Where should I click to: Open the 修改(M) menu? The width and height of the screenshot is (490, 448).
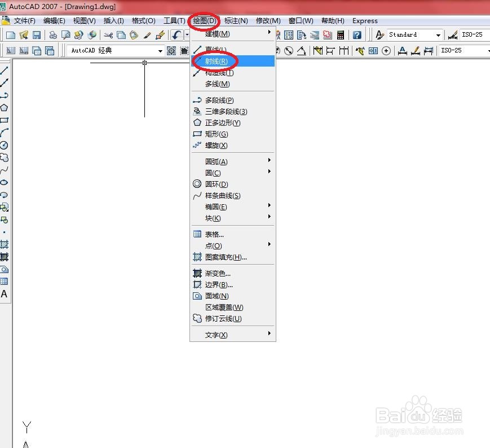pos(268,21)
